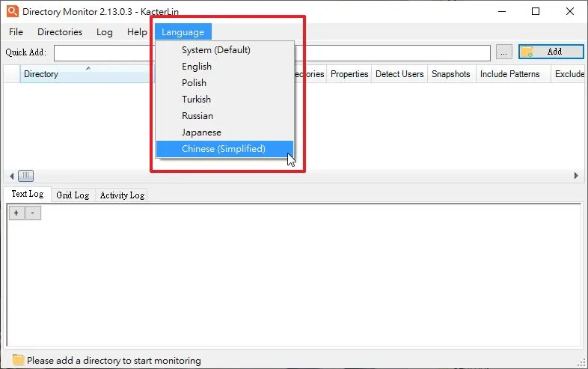The height and width of the screenshot is (369, 588).
Task: Close the Directory Monitor window
Action: click(570, 11)
